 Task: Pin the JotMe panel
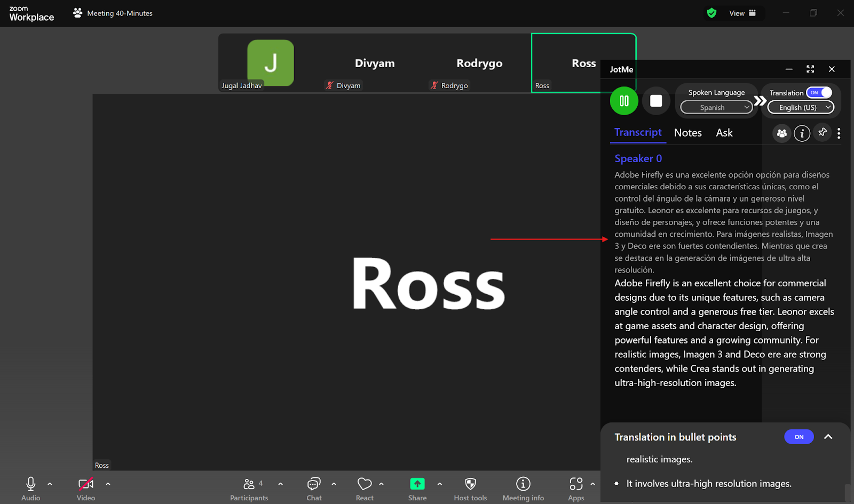823,132
